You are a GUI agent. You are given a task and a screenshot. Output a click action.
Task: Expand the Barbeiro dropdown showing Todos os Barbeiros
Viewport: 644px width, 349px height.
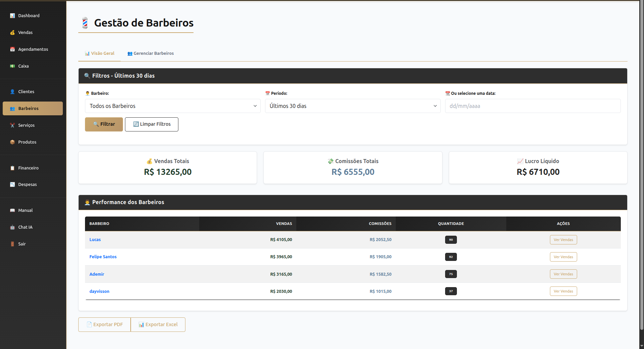(x=173, y=106)
